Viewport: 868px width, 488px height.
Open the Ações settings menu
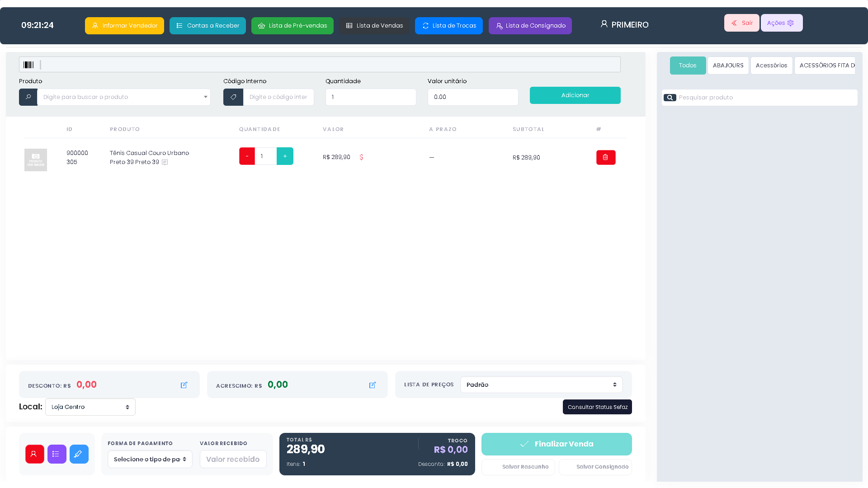(x=782, y=23)
